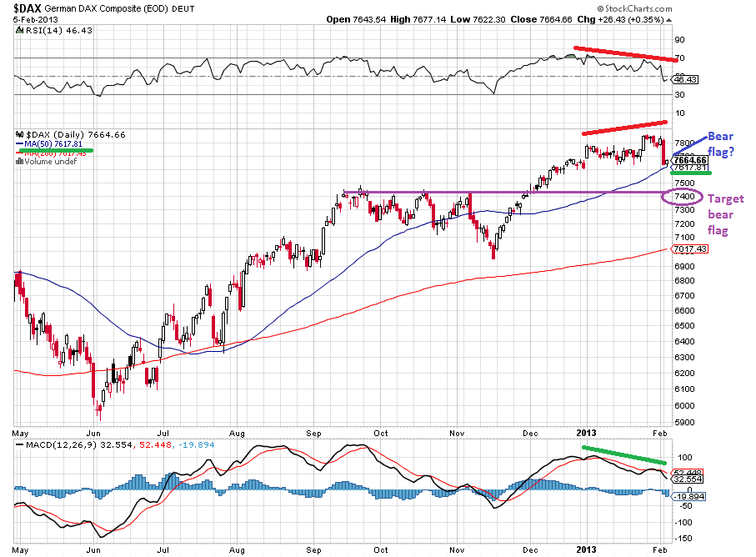Click the 6300 price axis label
This screenshot has width=756, height=557.
coord(684,358)
